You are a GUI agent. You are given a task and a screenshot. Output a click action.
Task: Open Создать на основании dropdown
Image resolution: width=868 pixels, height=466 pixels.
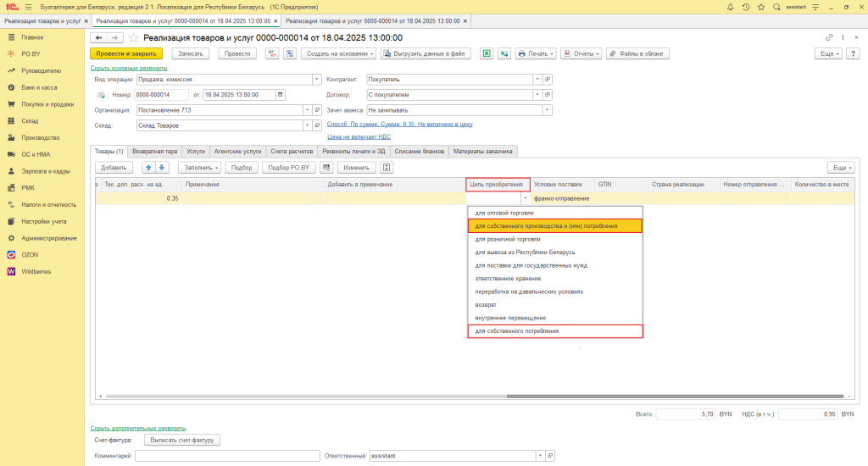[x=339, y=53]
